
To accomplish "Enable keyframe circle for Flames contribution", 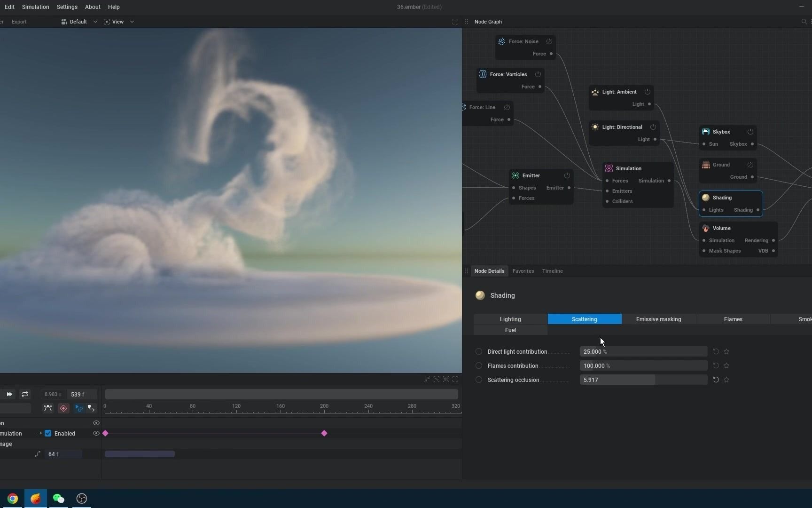I will [x=479, y=366].
